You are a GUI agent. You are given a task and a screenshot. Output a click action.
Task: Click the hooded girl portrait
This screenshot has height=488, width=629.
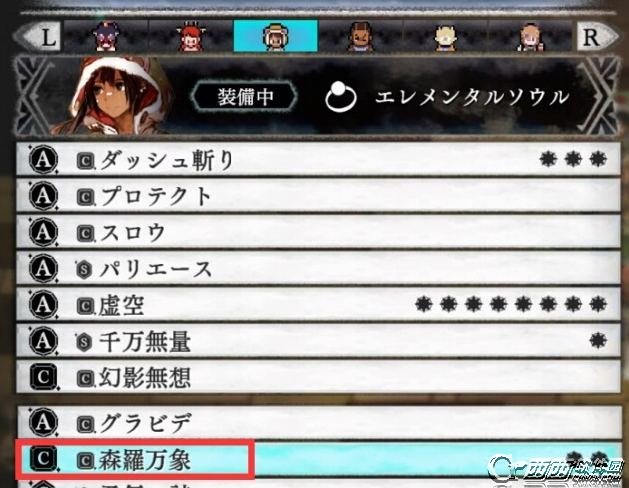(114, 94)
